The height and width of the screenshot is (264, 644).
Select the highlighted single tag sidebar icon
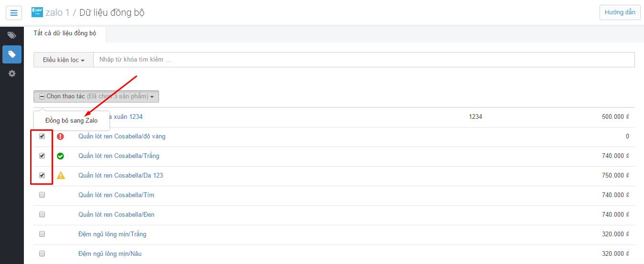12,54
